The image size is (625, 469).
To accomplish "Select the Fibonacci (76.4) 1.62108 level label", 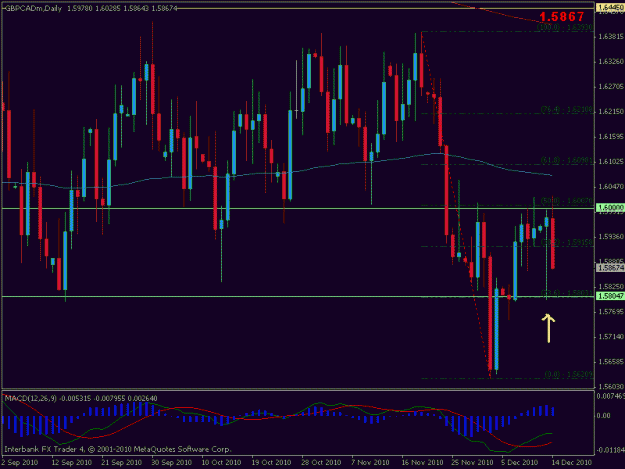I will (567, 109).
